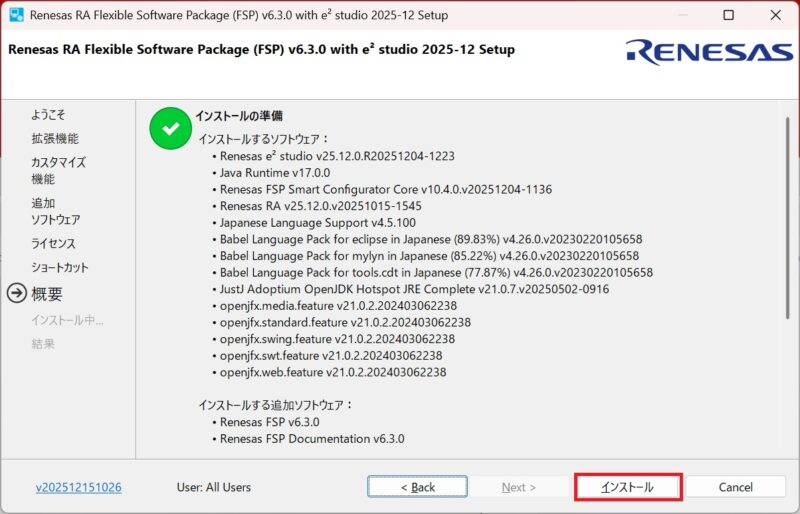Click the green checkmark status icon
Screen dimensions: 800x514
tap(170, 128)
